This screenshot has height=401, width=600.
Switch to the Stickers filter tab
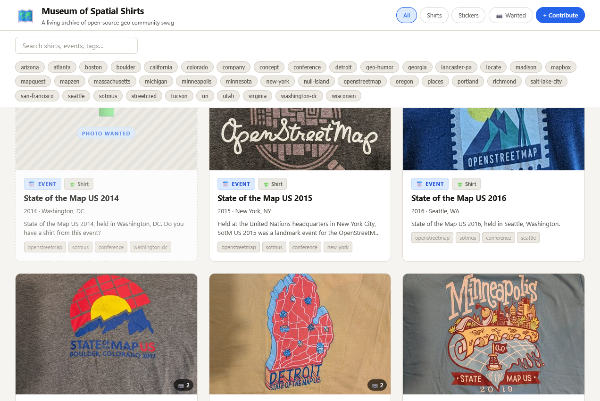click(468, 15)
